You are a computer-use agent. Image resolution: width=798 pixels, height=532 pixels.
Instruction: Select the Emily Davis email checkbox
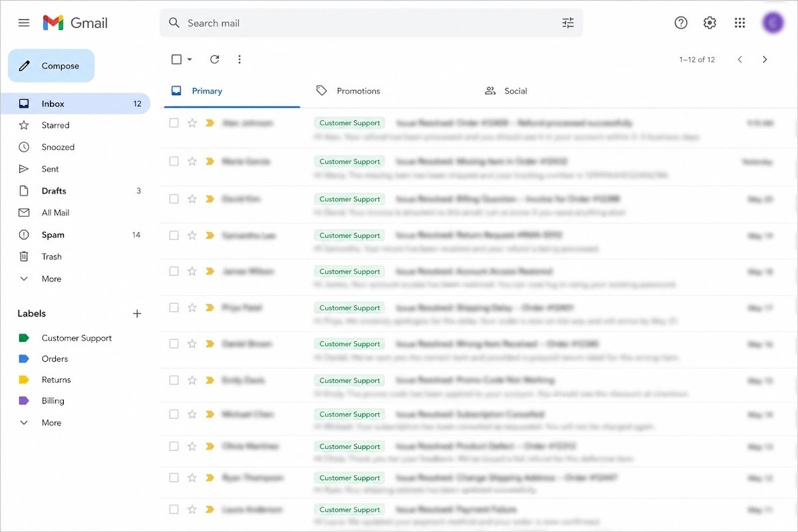pyautogui.click(x=174, y=380)
